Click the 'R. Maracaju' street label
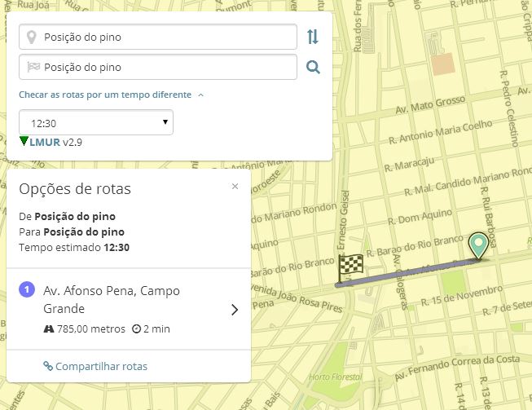Image resolution: width=532 pixels, height=410 pixels. click(x=409, y=164)
